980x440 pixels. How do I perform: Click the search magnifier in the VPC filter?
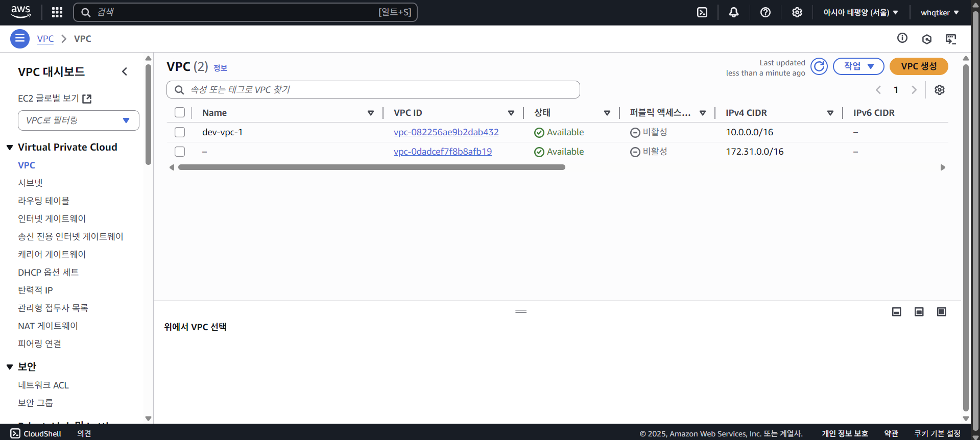pos(179,90)
